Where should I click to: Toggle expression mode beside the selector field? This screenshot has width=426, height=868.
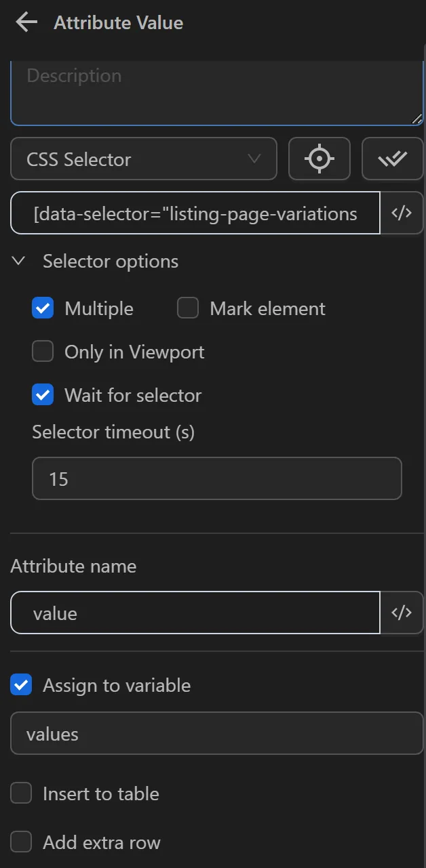402,213
